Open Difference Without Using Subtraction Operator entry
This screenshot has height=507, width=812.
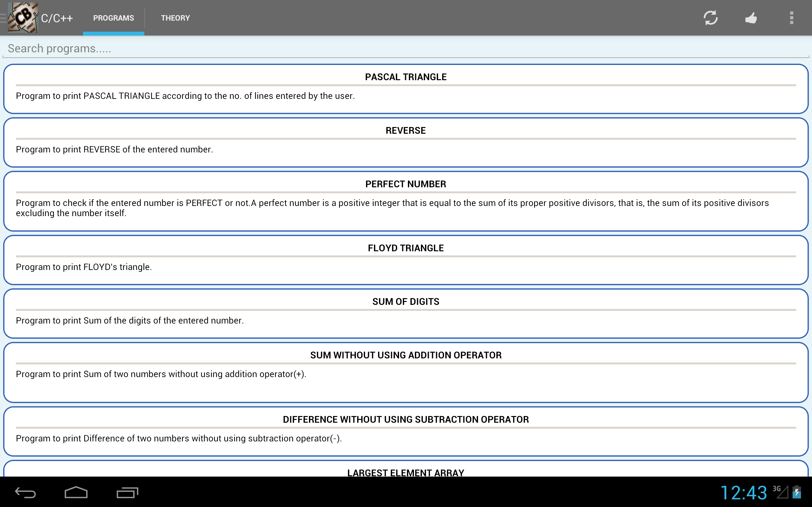(x=406, y=431)
